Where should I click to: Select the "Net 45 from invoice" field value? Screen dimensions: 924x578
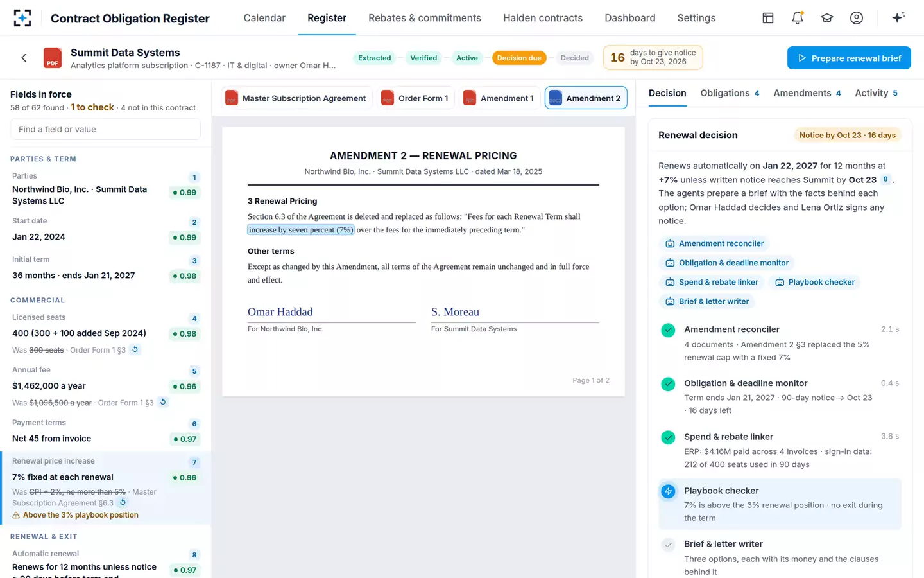click(x=51, y=439)
